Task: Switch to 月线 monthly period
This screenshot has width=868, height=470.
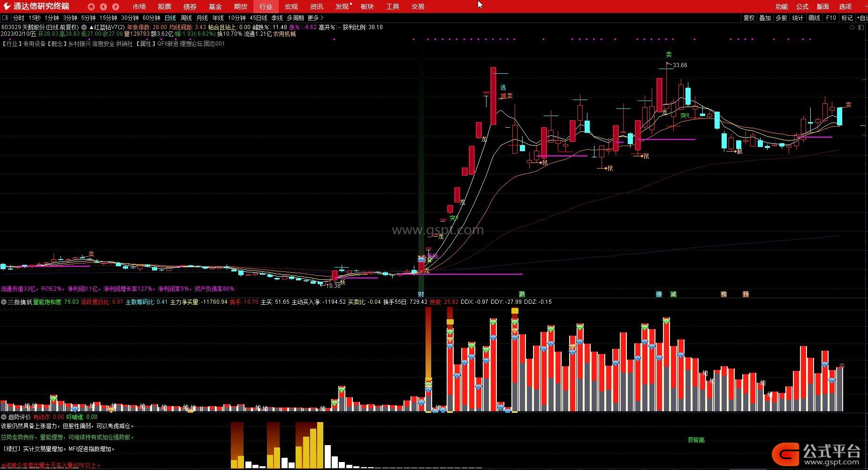Action: tap(202, 18)
